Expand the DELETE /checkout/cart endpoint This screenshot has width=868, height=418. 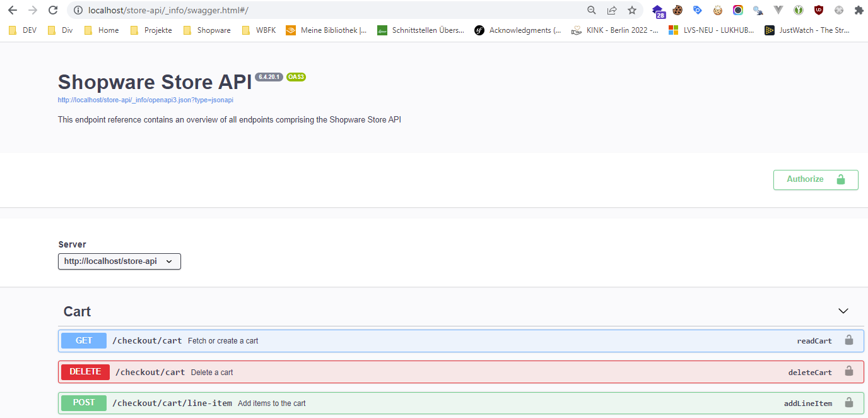coord(461,372)
